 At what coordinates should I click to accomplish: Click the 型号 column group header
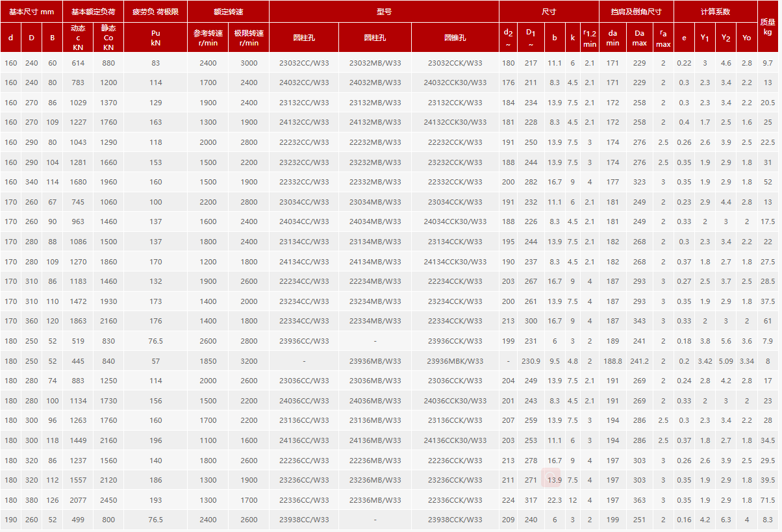click(384, 12)
